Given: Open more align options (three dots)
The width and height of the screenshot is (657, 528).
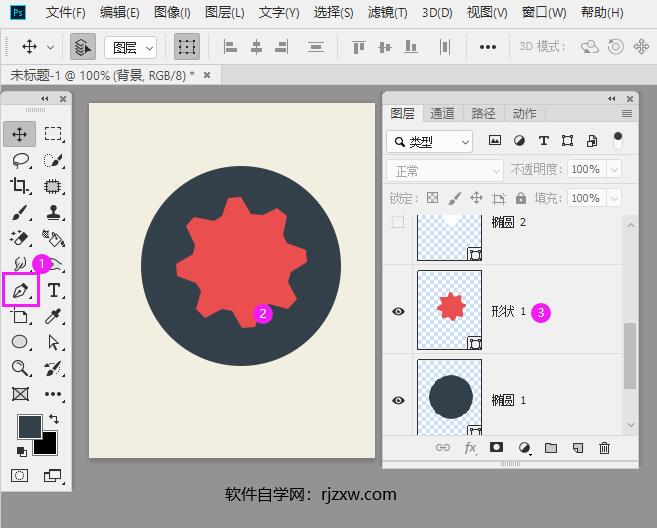Looking at the screenshot, I should 488,47.
